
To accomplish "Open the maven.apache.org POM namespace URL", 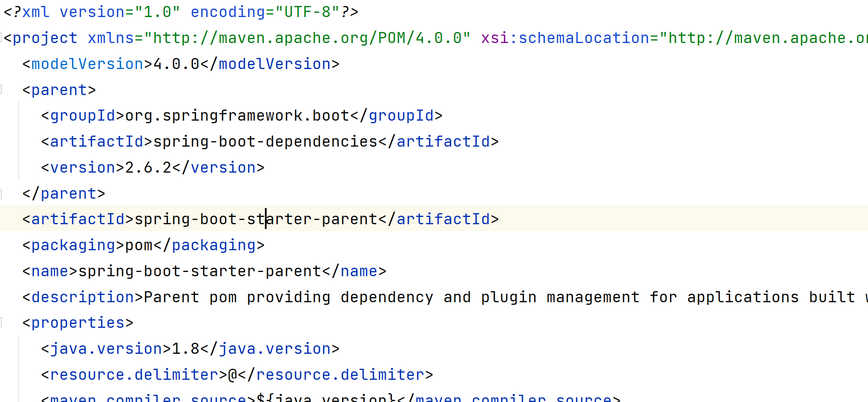I will tap(307, 38).
